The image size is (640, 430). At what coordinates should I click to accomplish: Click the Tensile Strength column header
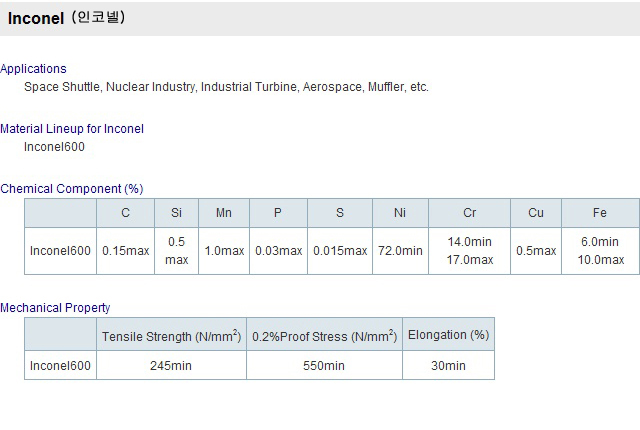(x=171, y=335)
